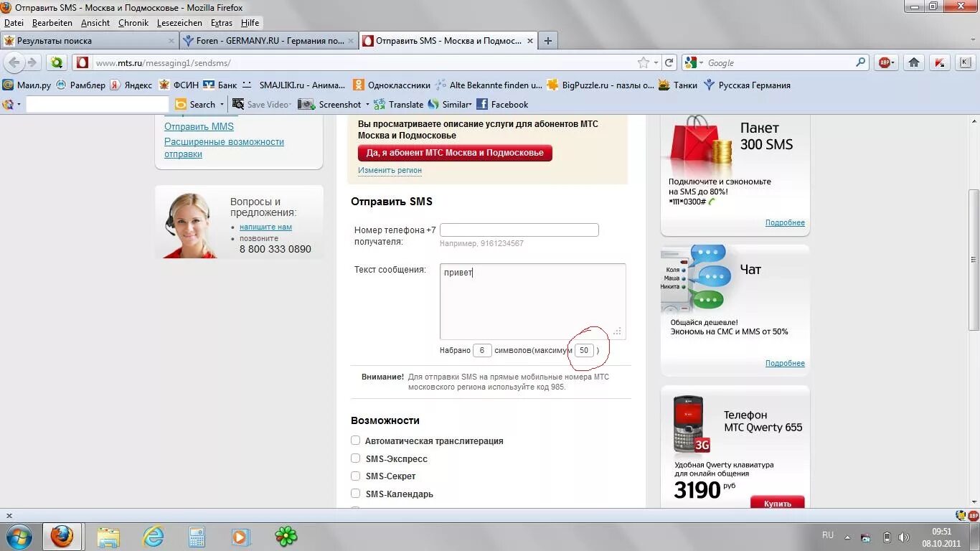The image size is (980, 551).
Task: Open Расширенные возможности отправки link
Action: pos(224,148)
